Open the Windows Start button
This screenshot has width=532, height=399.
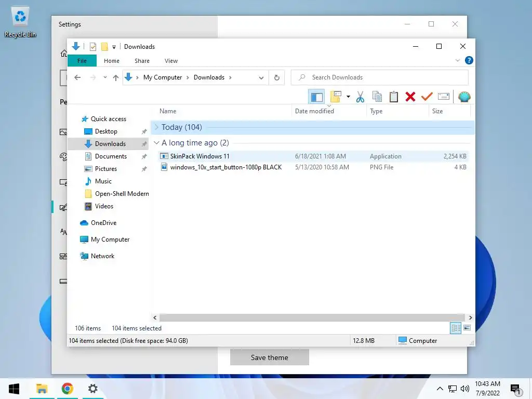pos(14,389)
